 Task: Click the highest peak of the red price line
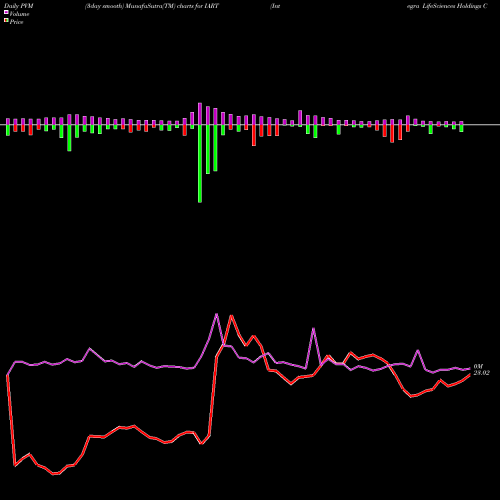point(231,315)
